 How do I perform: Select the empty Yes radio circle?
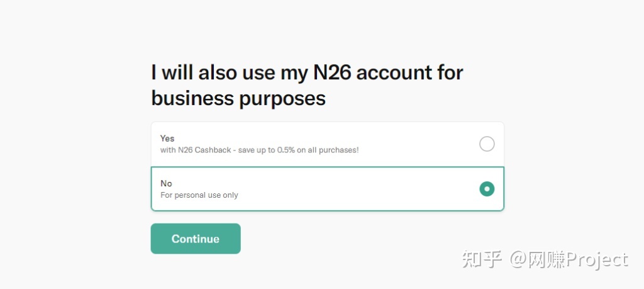pyautogui.click(x=487, y=144)
